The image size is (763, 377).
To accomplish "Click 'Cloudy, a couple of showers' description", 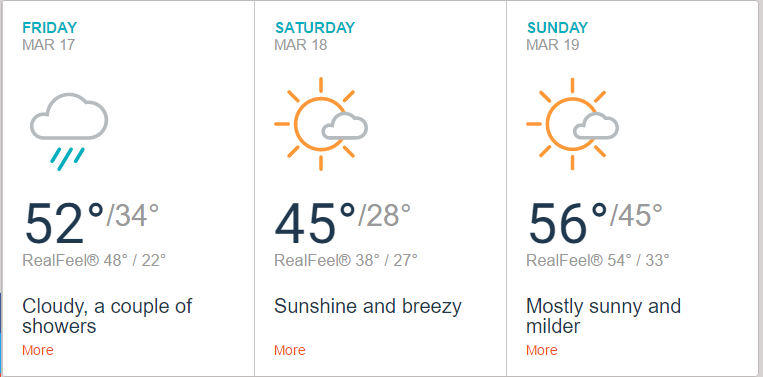I will (107, 316).
